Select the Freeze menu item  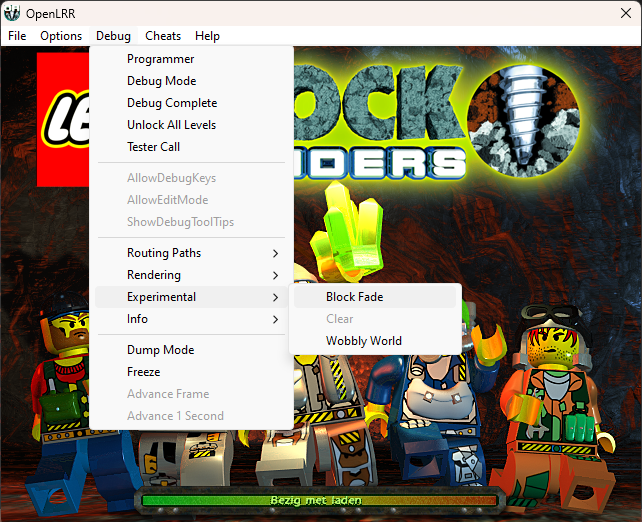(x=143, y=372)
